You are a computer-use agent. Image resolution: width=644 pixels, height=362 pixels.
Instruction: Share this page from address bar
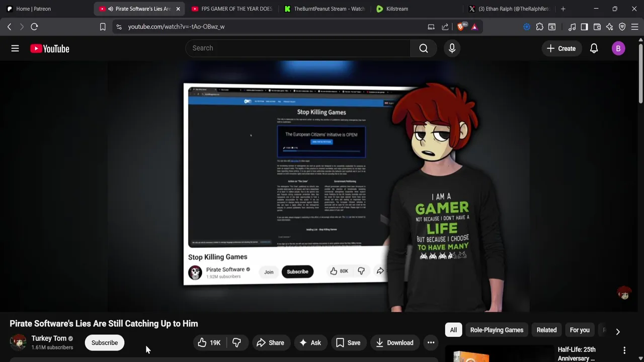pos(445,27)
